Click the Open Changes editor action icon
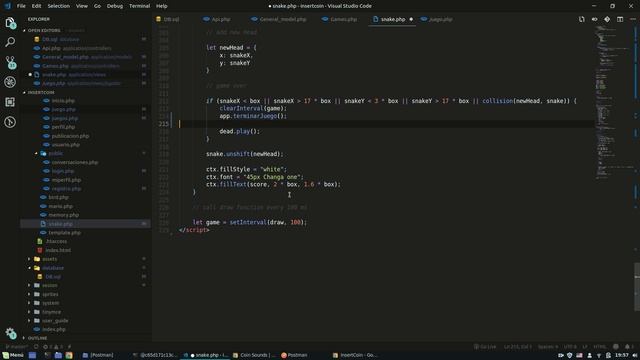The width and height of the screenshot is (640, 360). (x=582, y=19)
